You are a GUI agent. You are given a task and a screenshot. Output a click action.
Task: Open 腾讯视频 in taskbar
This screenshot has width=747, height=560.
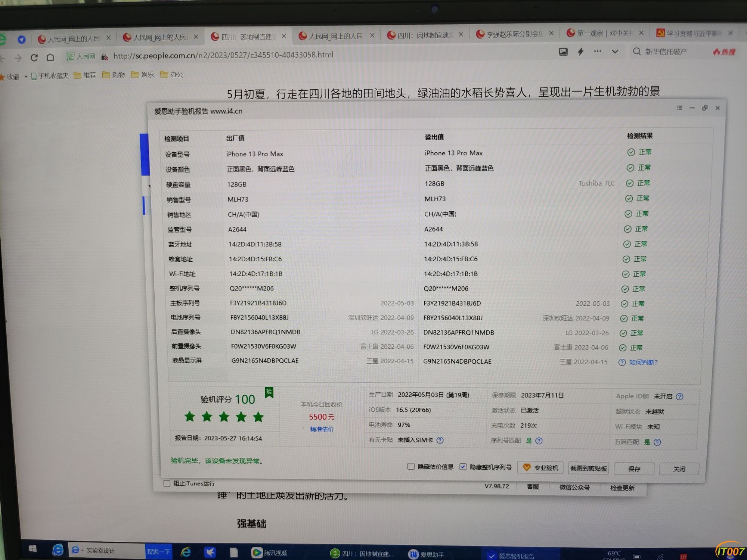[x=270, y=553]
